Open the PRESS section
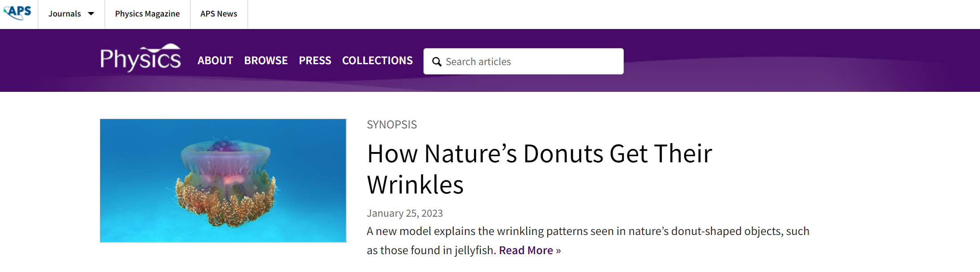The width and height of the screenshot is (980, 272). pos(315,61)
